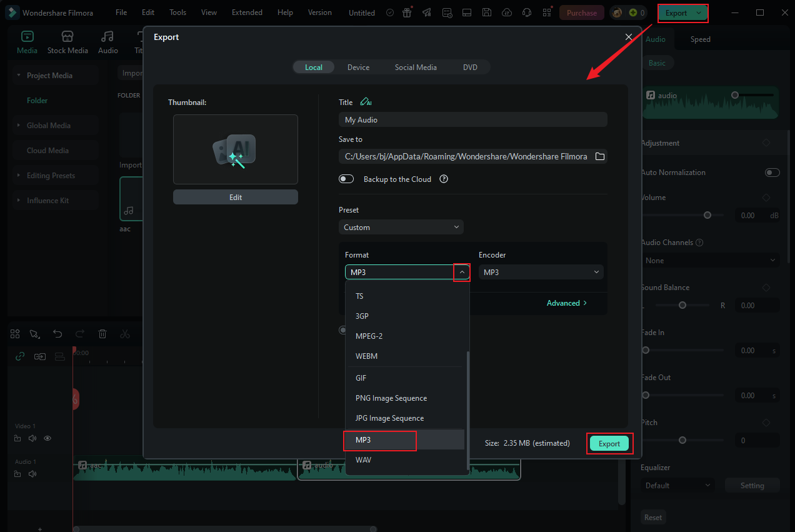This screenshot has width=795, height=532.
Task: Click the Auto Ripple link icon in timeline
Action: coord(19,356)
